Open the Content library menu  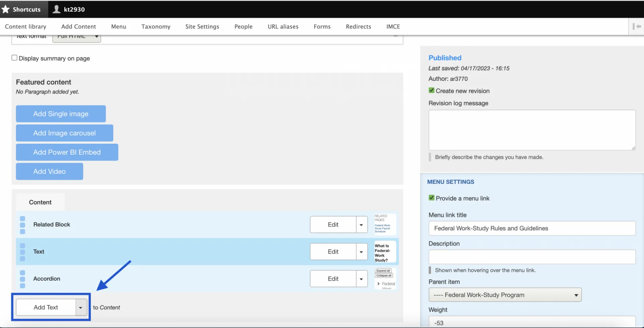pos(25,26)
